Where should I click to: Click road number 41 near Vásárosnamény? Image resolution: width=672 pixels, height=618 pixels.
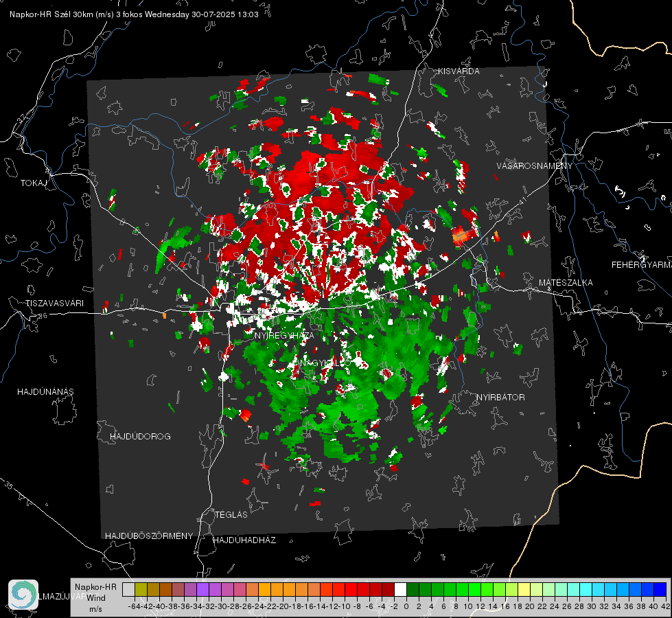(522, 201)
